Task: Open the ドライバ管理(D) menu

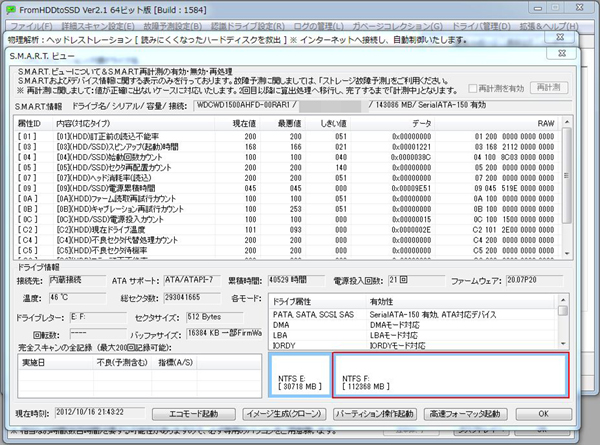Action: 481,26
